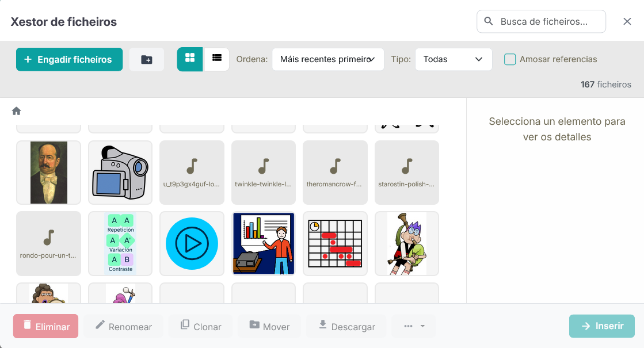Enable the Amosar referencias checkbox
This screenshot has width=644, height=348.
tap(510, 59)
